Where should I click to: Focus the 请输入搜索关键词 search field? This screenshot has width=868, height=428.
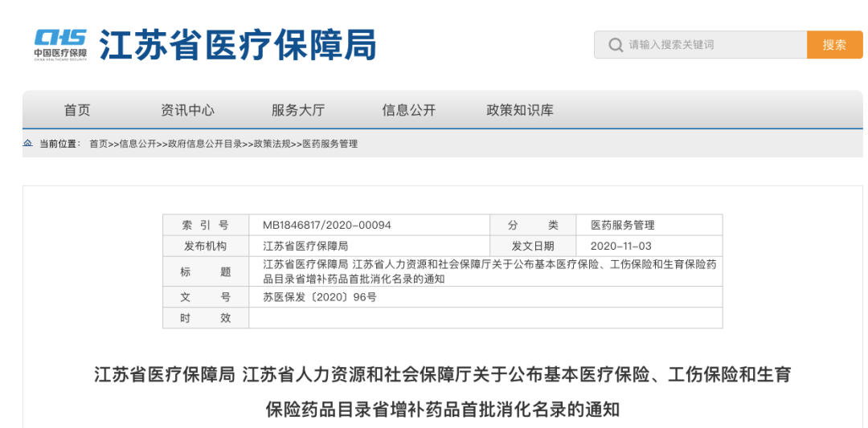point(700,45)
